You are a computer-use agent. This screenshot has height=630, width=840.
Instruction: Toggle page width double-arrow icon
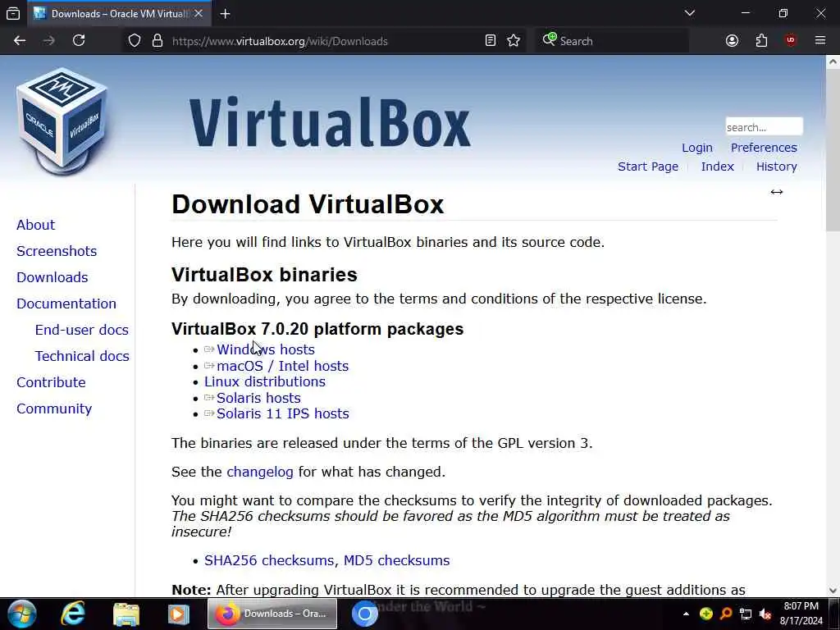777,192
